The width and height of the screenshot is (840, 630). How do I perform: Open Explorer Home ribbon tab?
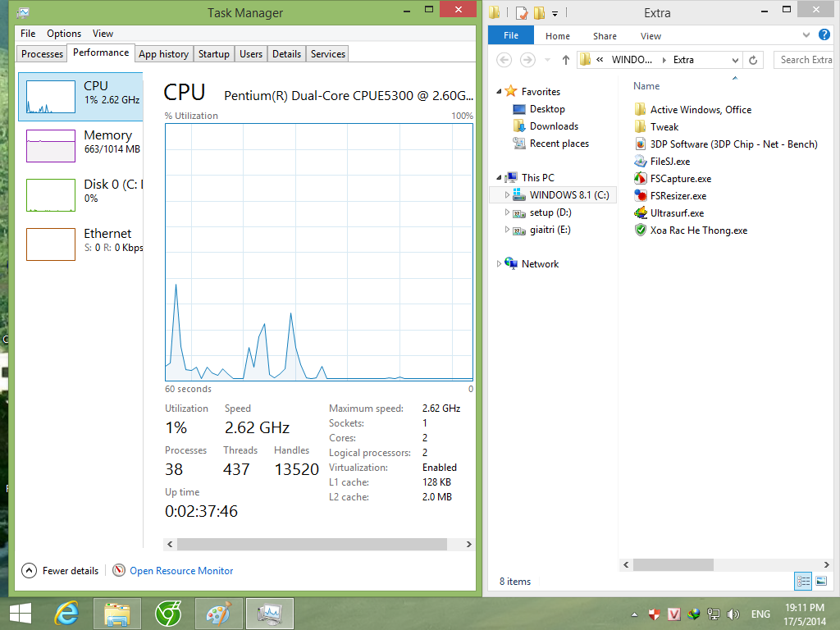558,36
